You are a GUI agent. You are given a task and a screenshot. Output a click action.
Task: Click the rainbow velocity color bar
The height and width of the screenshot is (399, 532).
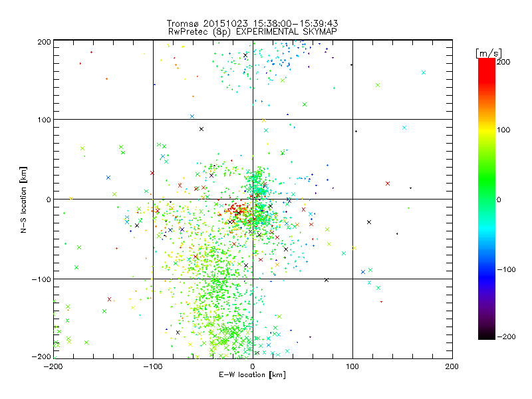(487, 199)
